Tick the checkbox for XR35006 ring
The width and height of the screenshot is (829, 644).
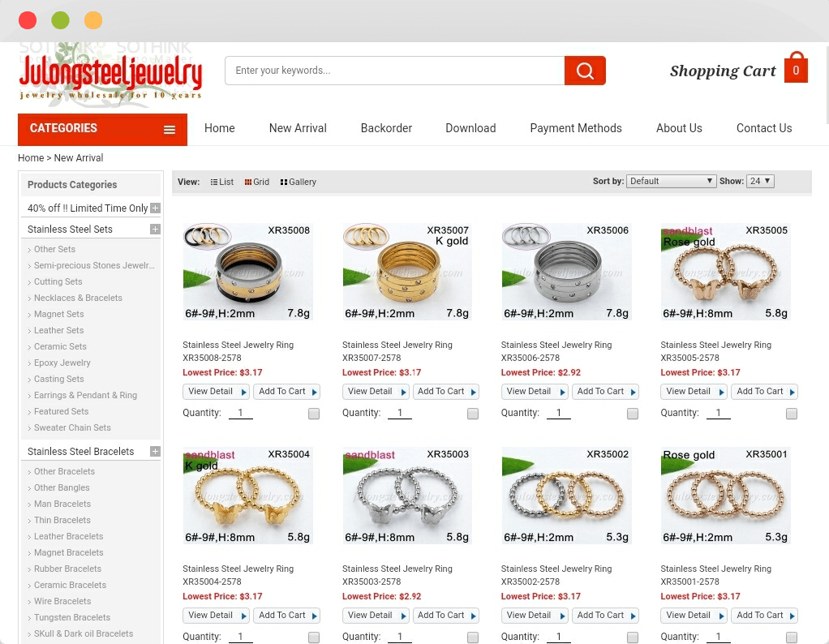click(x=633, y=414)
